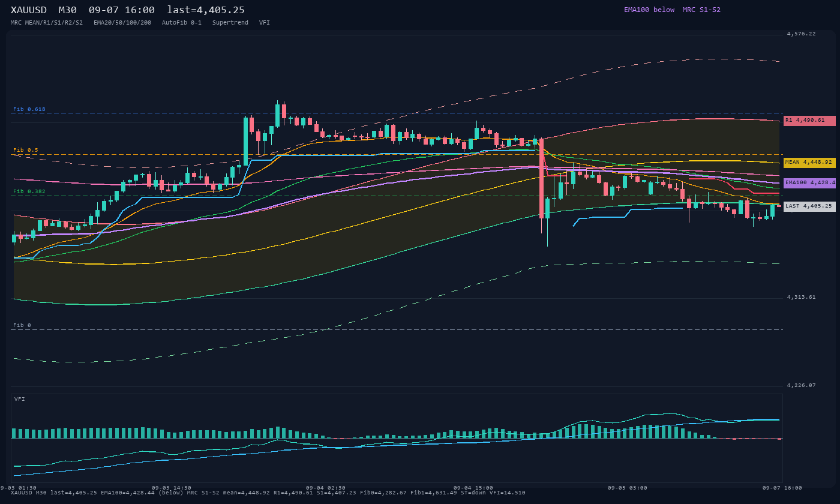This screenshot has height=504, width=840.
Task: Click the 09-07 16:00 time axis label
Action: [782, 488]
